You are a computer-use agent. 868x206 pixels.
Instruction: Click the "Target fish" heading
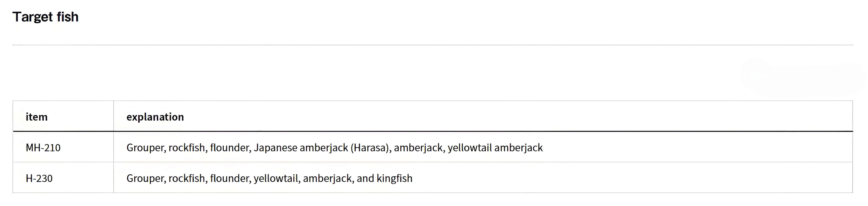coord(46,17)
